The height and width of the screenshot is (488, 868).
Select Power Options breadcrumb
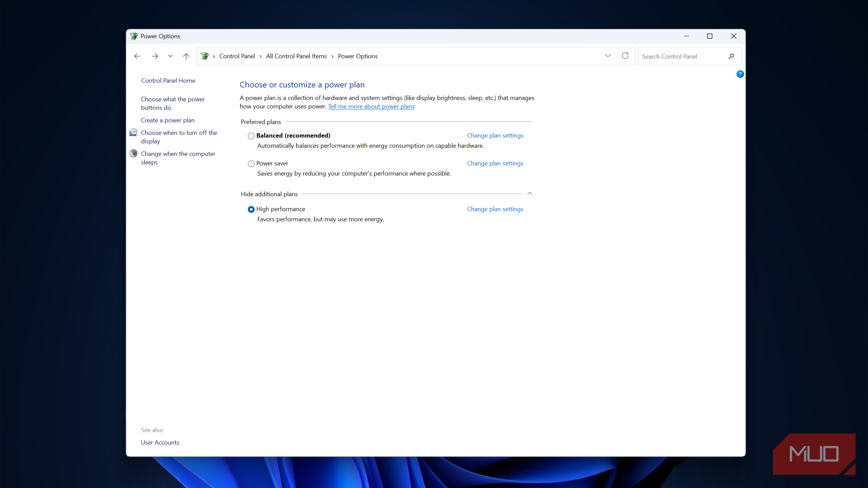tap(358, 56)
